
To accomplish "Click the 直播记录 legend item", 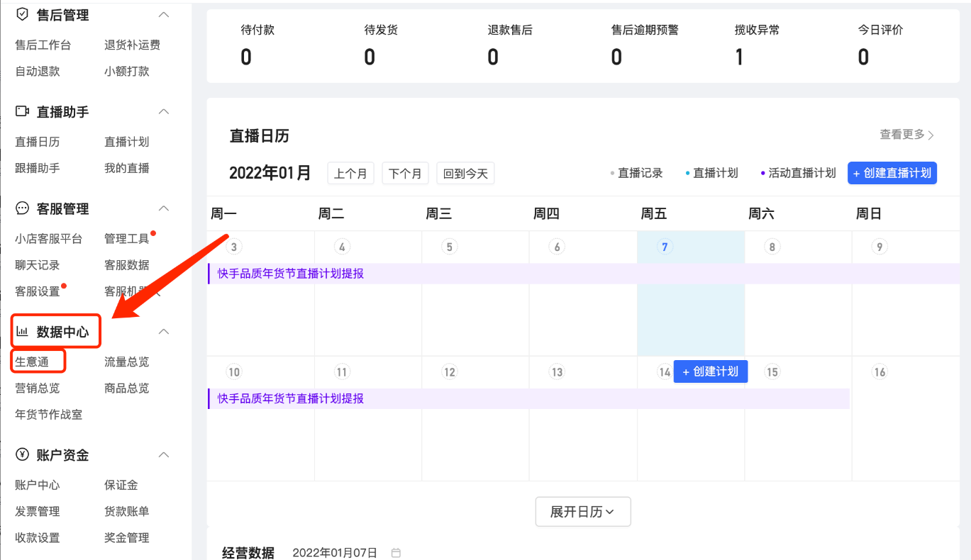I will point(637,173).
